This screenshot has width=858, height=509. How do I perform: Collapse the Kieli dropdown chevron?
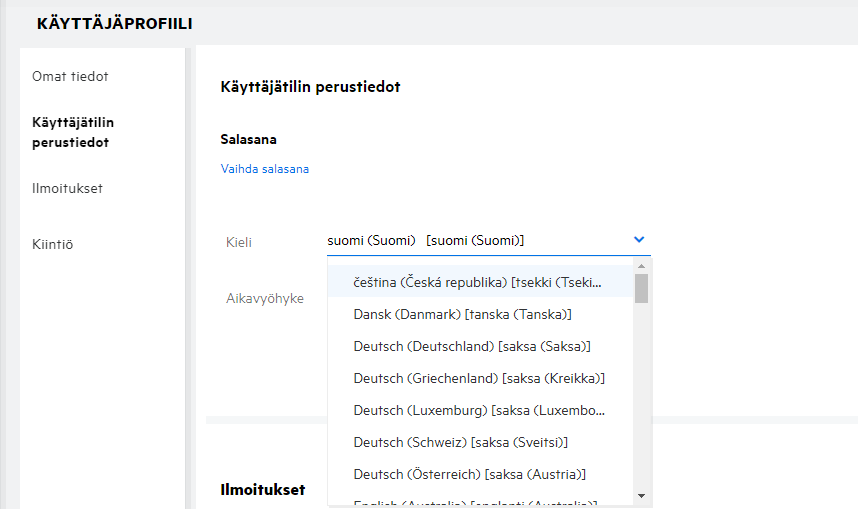click(639, 240)
